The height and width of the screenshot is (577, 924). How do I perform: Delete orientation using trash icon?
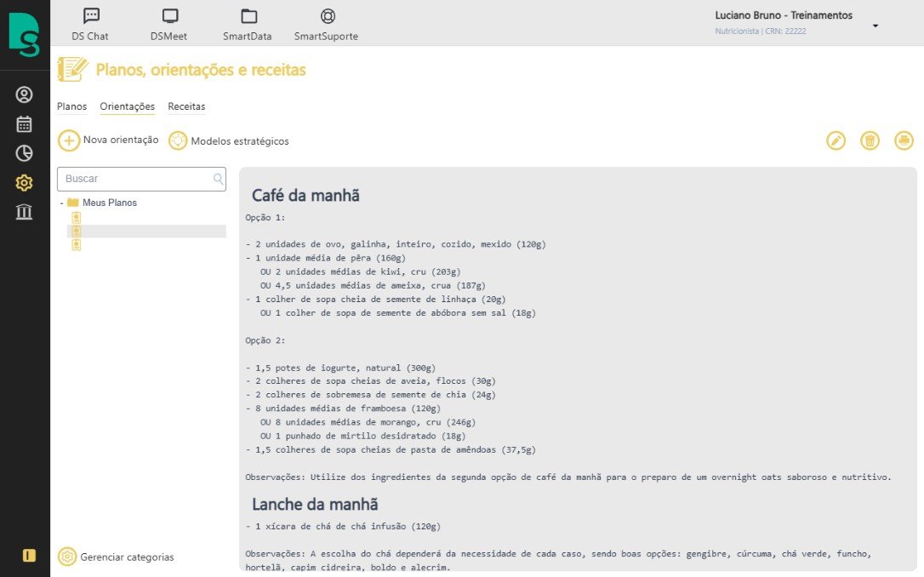pyautogui.click(x=870, y=141)
